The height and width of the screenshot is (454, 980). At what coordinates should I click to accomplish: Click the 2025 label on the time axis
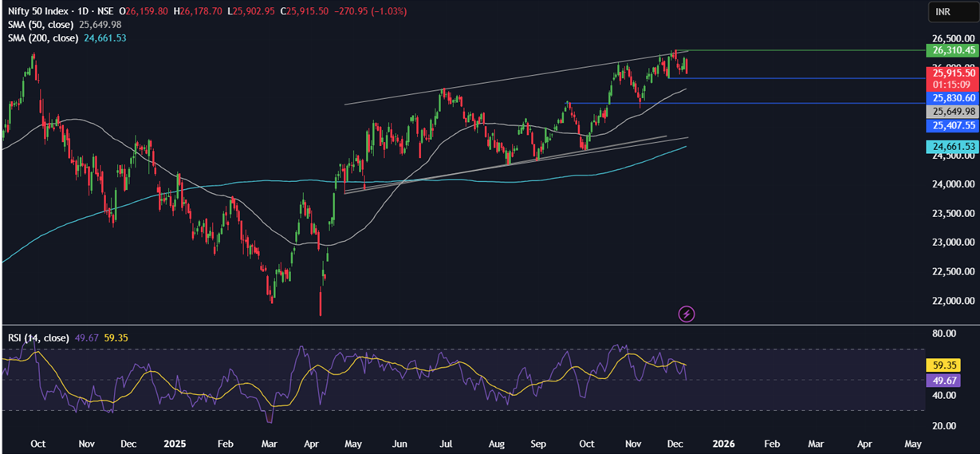tap(174, 442)
